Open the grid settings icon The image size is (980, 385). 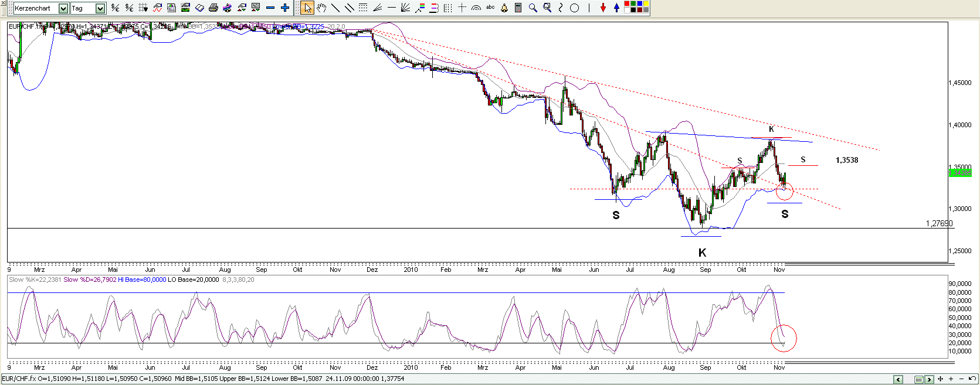click(x=143, y=8)
